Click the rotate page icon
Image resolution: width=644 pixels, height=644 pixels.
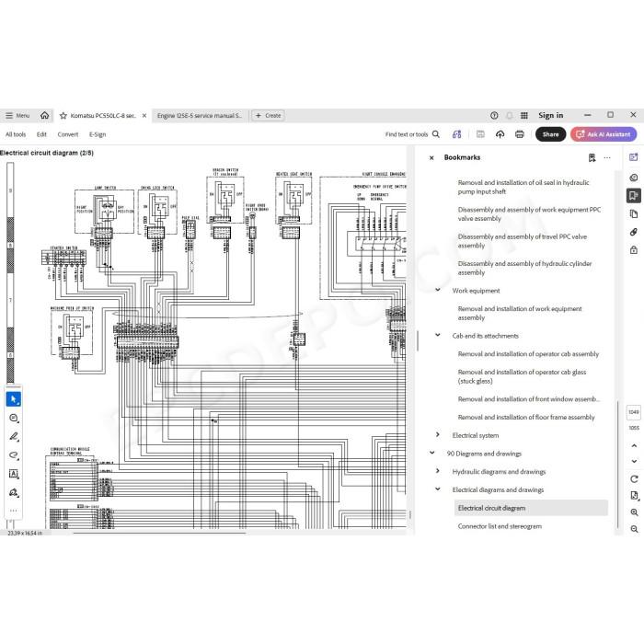tap(634, 479)
